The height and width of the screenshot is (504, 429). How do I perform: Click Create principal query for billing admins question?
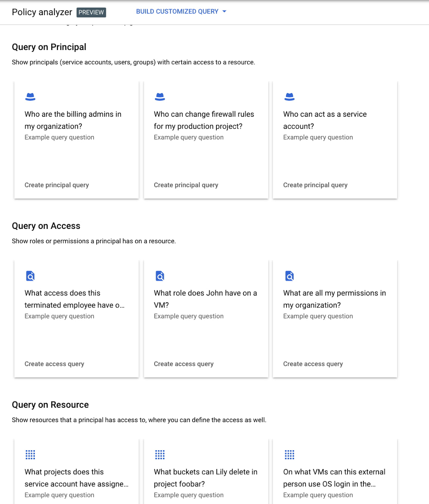[56, 185]
